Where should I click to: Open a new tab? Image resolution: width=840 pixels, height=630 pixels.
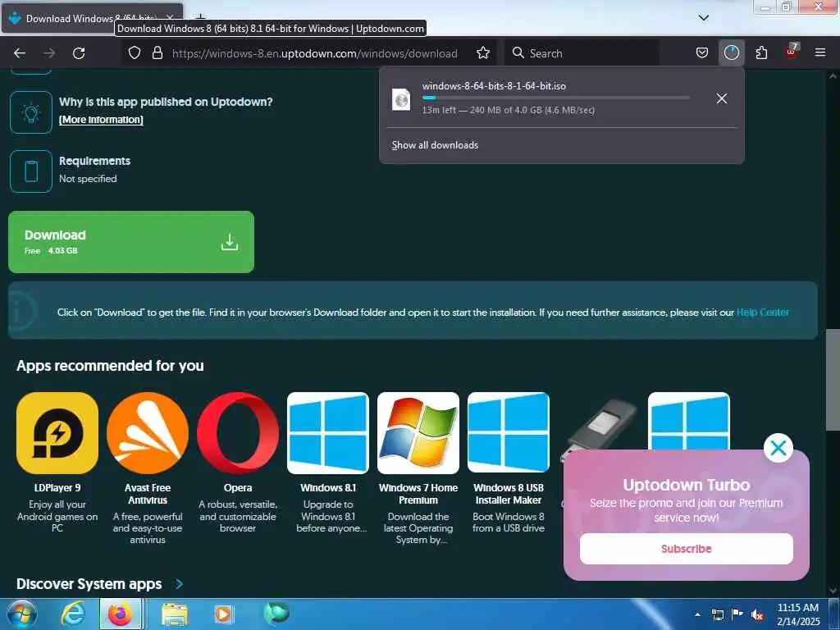point(200,18)
